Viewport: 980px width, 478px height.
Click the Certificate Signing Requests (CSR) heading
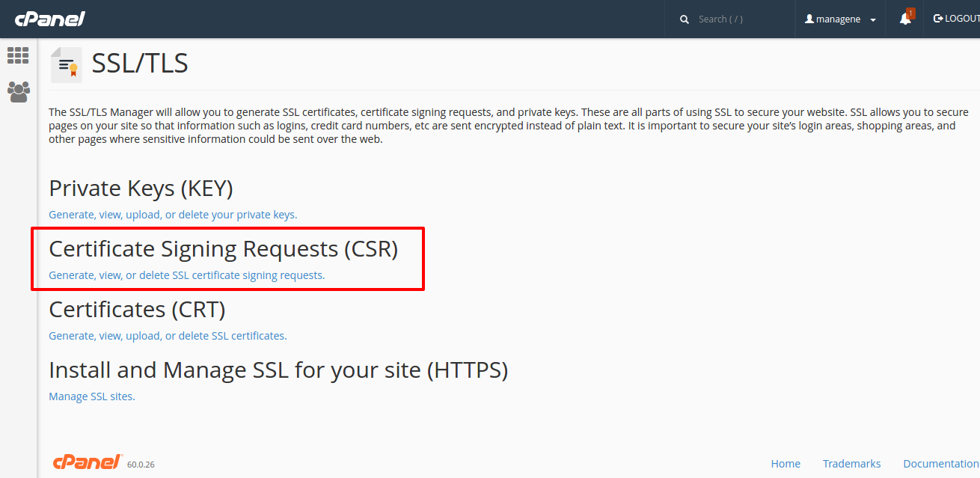point(223,248)
